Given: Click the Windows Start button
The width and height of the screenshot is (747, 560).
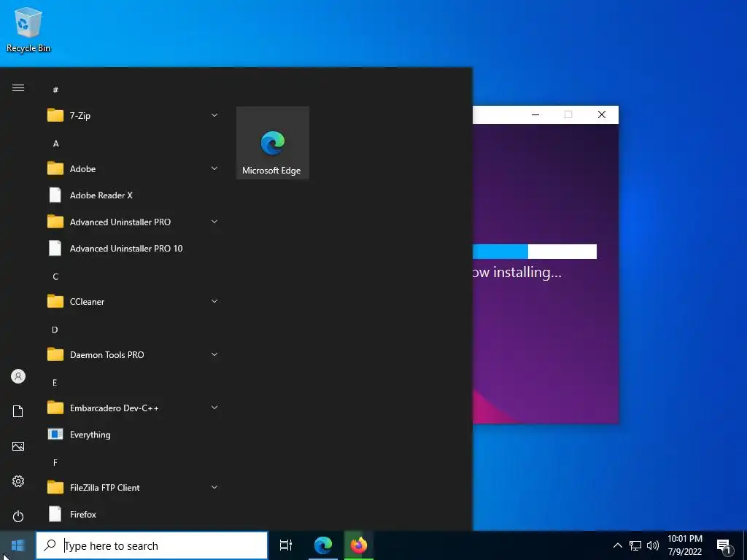Looking at the screenshot, I should [x=18, y=545].
